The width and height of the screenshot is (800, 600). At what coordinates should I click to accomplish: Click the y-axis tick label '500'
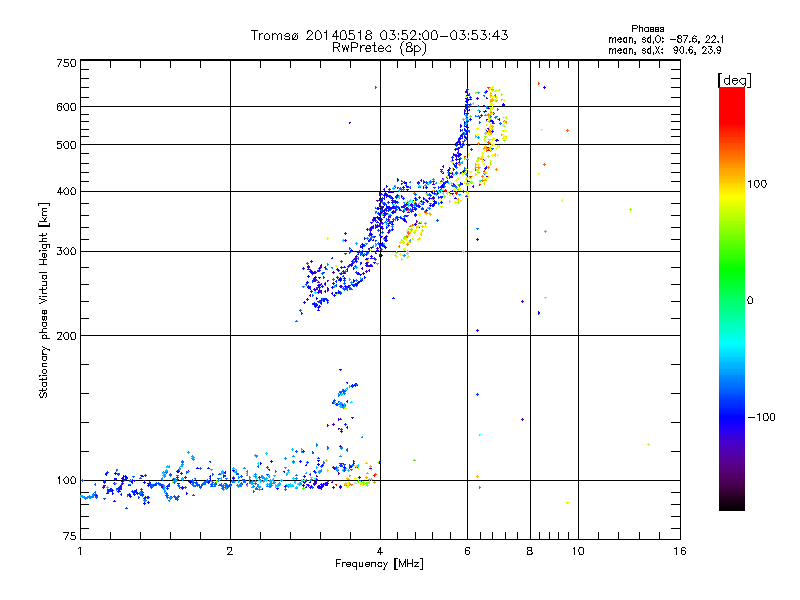coord(66,145)
